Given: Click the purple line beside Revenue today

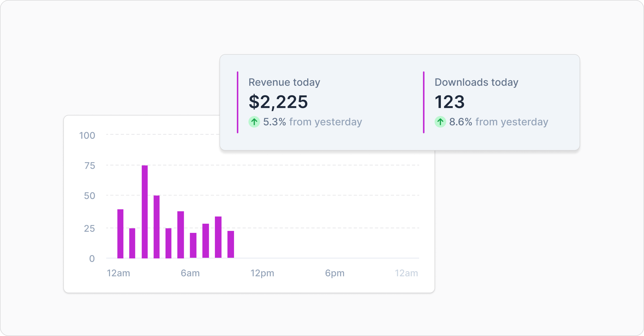Looking at the screenshot, I should 237,102.
